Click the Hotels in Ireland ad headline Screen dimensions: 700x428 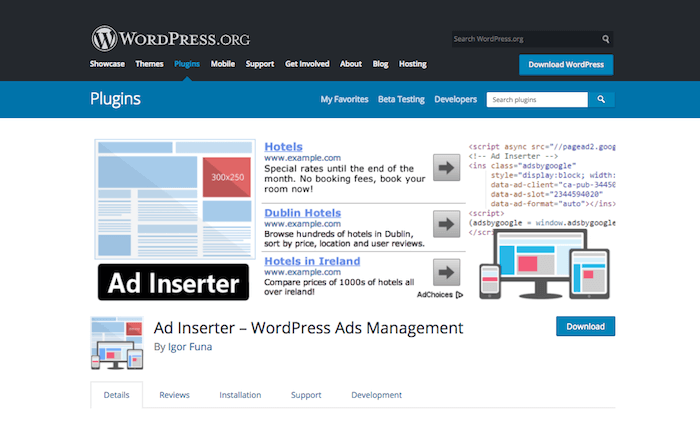(312, 261)
